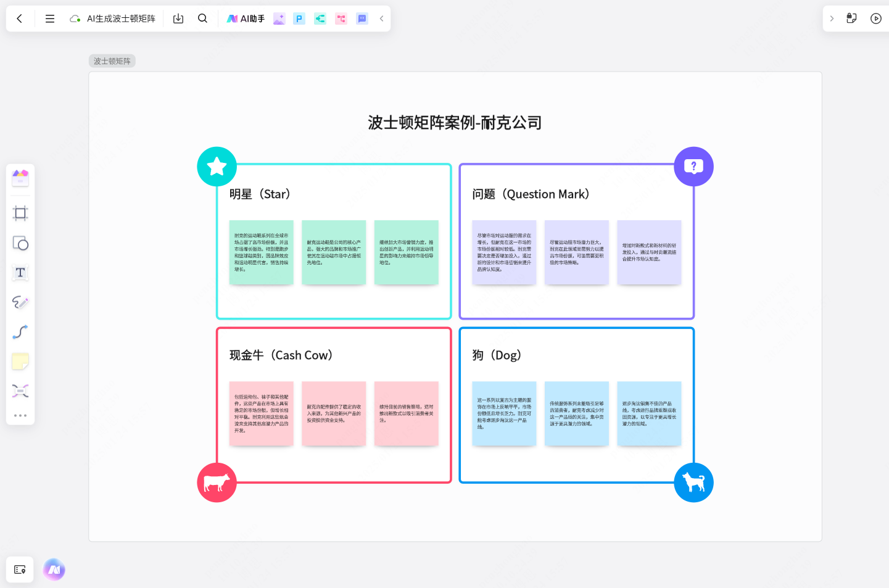Select middle pink note in Cash Cow

tap(334, 413)
